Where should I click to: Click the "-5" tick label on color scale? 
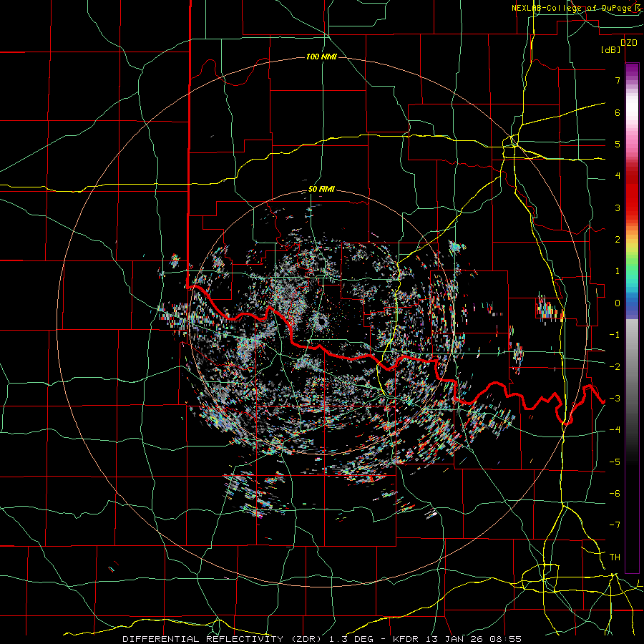615,462
